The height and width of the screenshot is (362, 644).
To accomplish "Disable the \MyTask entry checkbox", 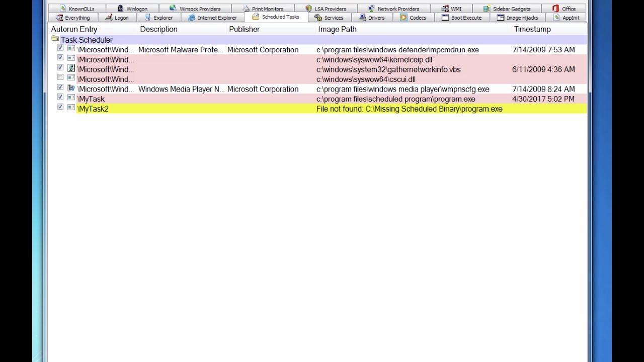I will (x=60, y=97).
